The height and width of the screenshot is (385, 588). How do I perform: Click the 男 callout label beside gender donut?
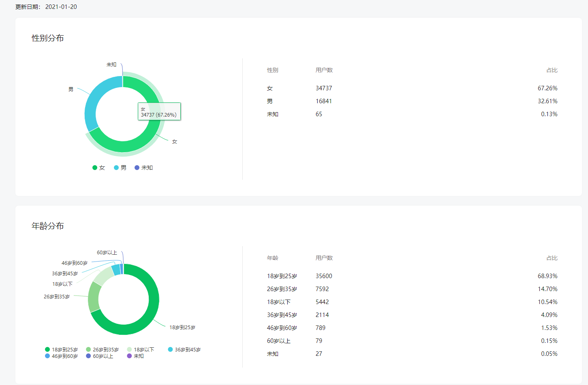(x=71, y=89)
